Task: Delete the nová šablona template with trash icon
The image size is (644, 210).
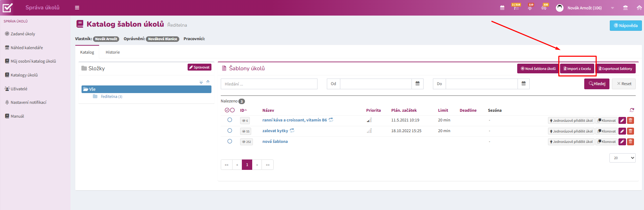Action: [631, 141]
